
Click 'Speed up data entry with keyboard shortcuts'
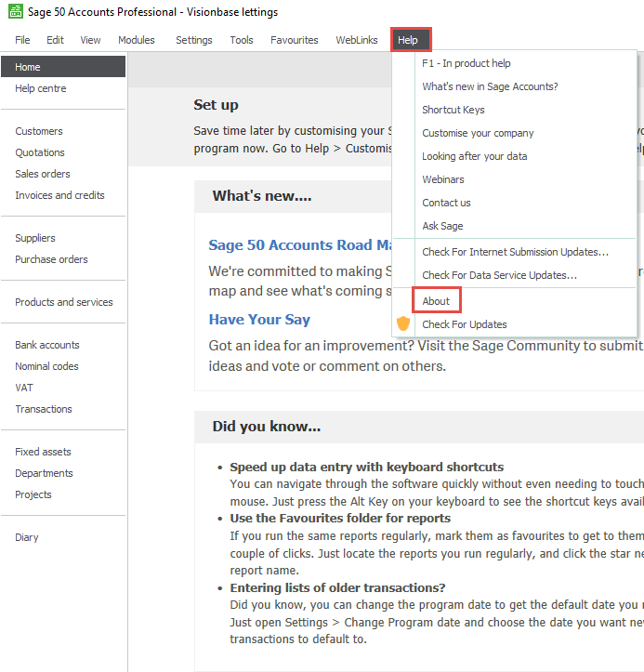tap(367, 468)
